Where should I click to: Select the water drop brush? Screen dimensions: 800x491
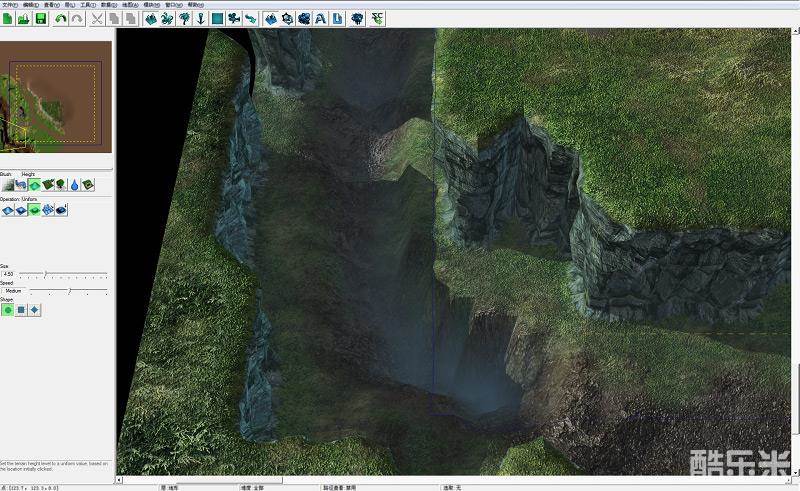(74, 185)
